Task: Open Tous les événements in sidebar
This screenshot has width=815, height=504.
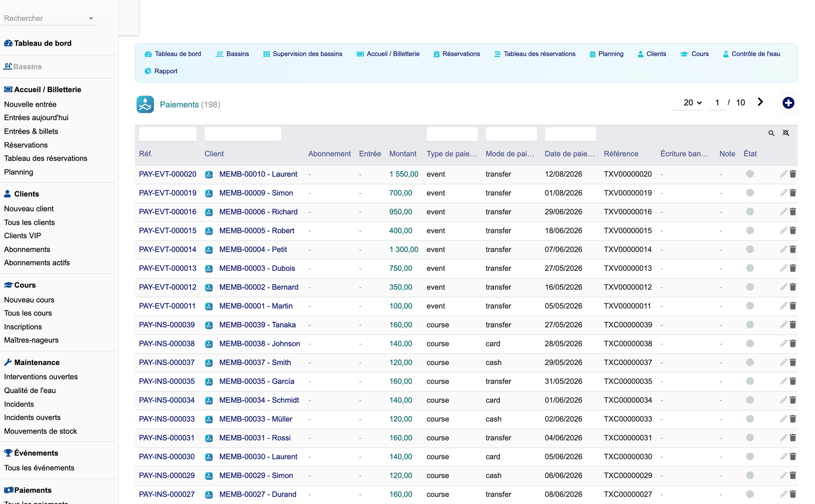Action: click(x=39, y=468)
